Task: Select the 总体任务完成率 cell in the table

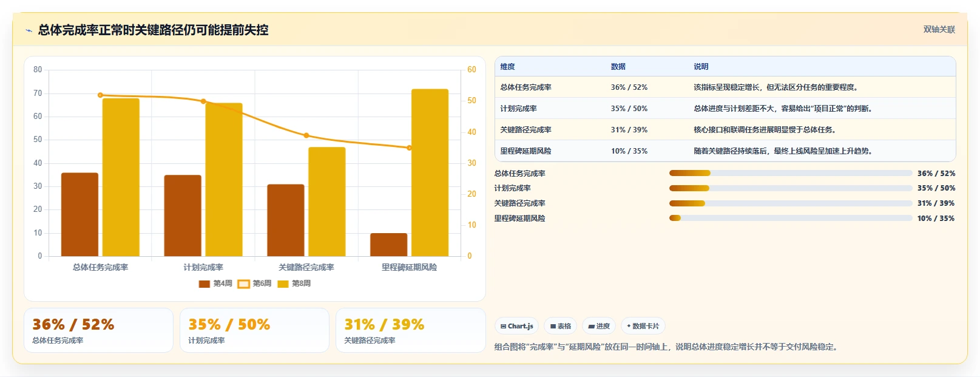Action: [x=526, y=87]
